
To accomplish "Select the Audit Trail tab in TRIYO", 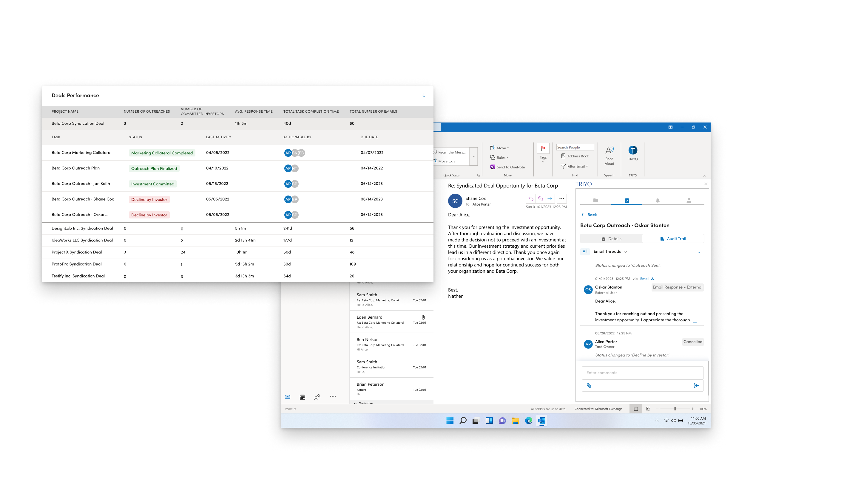I will 673,239.
